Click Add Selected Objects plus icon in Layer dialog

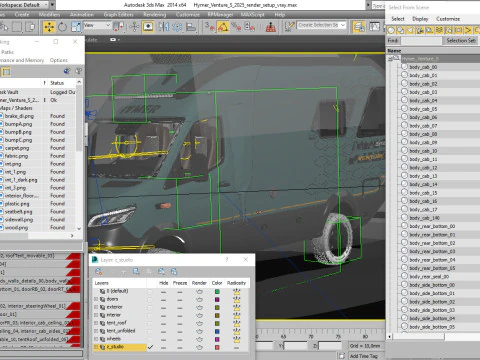pyautogui.click(x=123, y=272)
